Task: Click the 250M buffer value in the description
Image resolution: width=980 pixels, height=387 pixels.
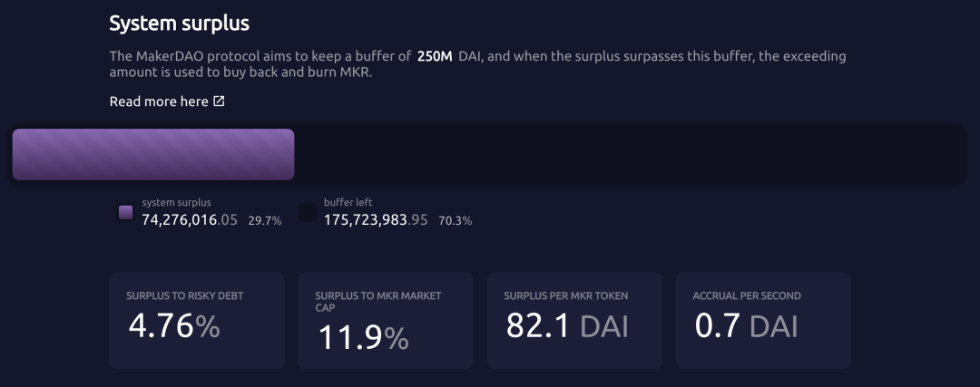Action: coord(435,56)
